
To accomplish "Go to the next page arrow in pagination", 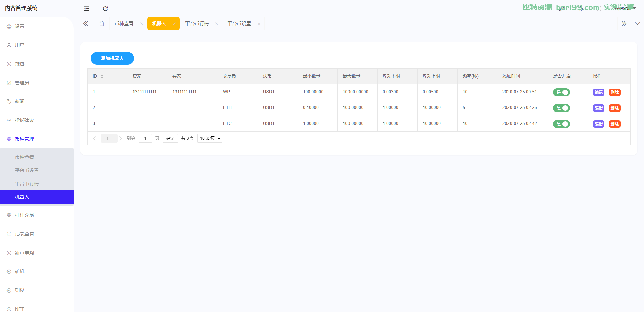I will pos(121,138).
